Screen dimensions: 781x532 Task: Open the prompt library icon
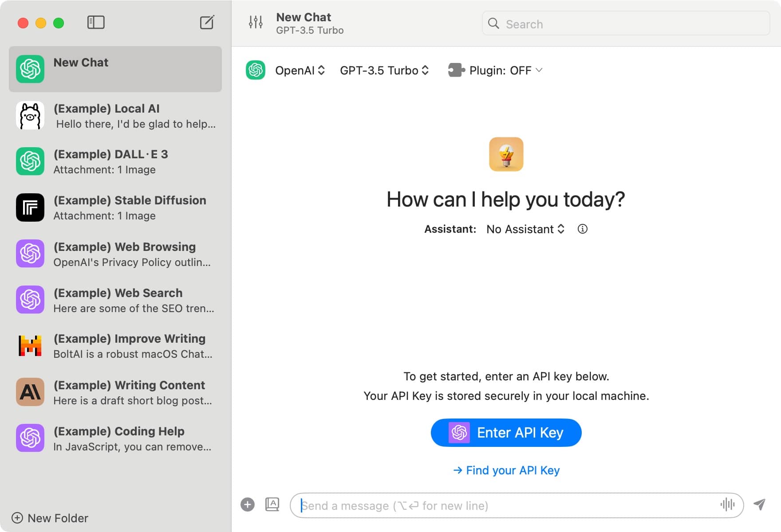point(272,505)
